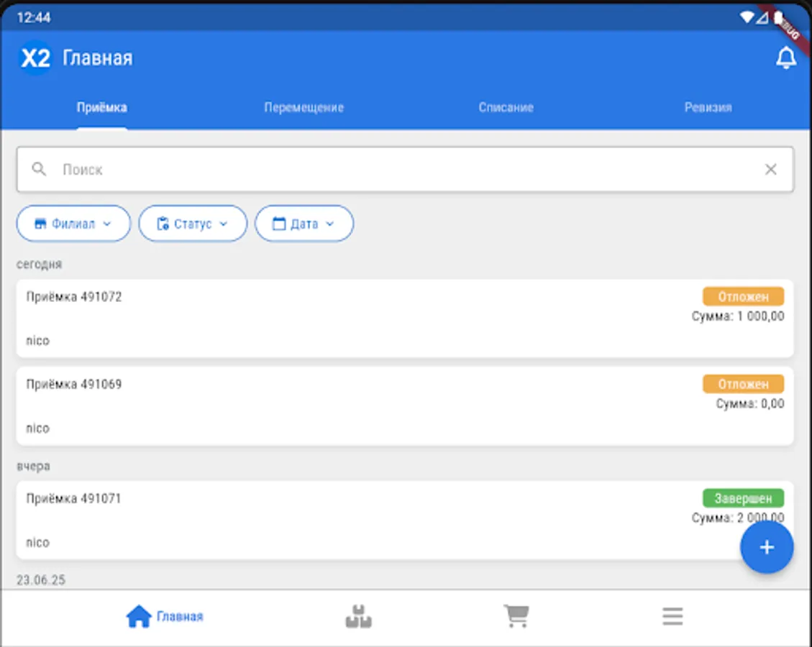Expand the Дата dropdown arrow
812x647 pixels.
pos(330,224)
